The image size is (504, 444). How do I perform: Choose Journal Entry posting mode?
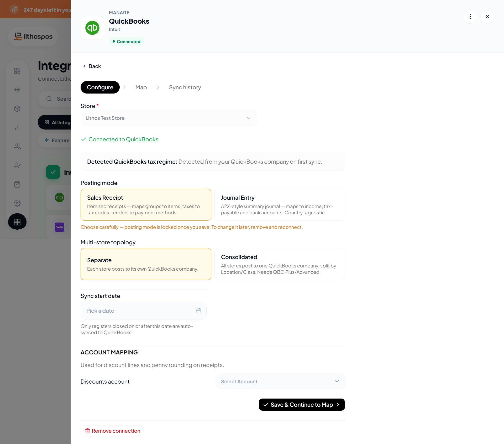(x=280, y=205)
